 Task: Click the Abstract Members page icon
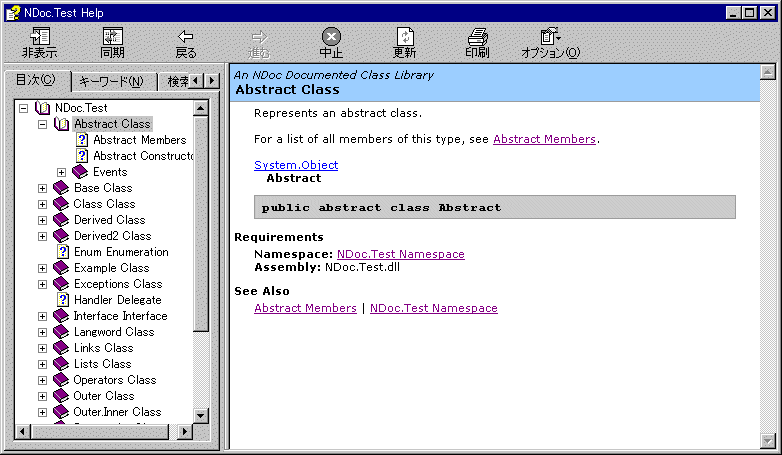pyautogui.click(x=82, y=140)
